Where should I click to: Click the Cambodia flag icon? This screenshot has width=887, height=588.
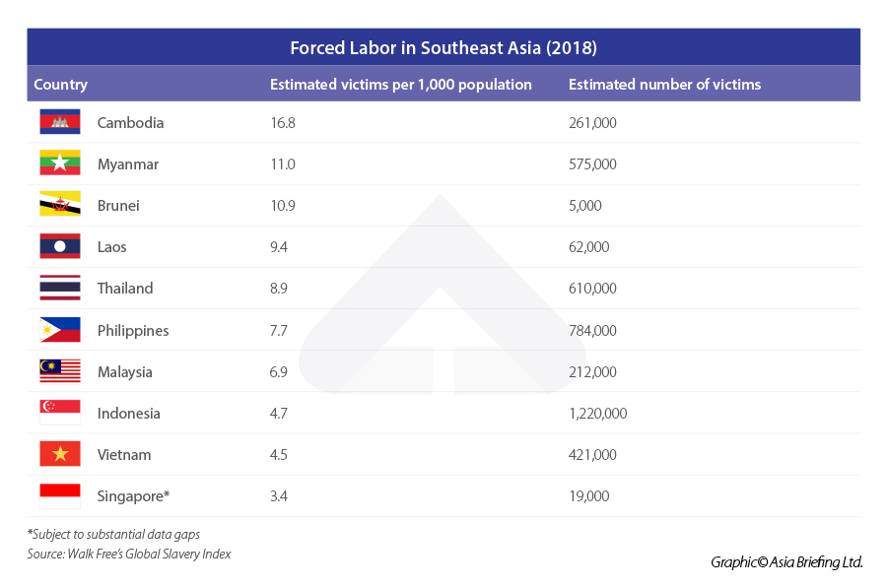coord(60,122)
